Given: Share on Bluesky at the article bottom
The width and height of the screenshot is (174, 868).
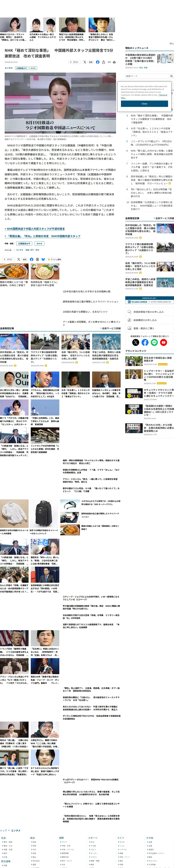Looking at the screenshot, I should pos(43,259).
